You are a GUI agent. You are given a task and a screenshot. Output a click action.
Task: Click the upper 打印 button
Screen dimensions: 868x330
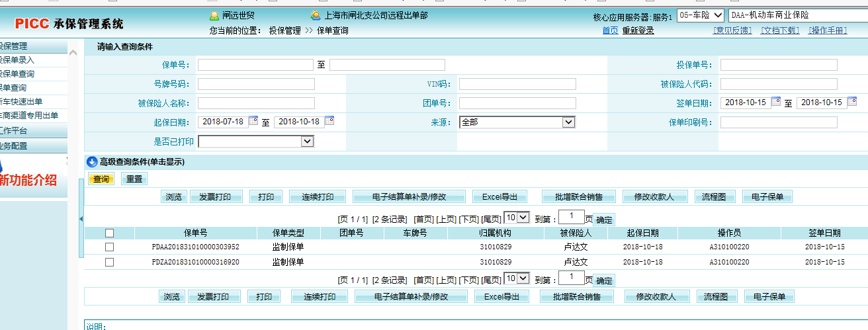(266, 196)
